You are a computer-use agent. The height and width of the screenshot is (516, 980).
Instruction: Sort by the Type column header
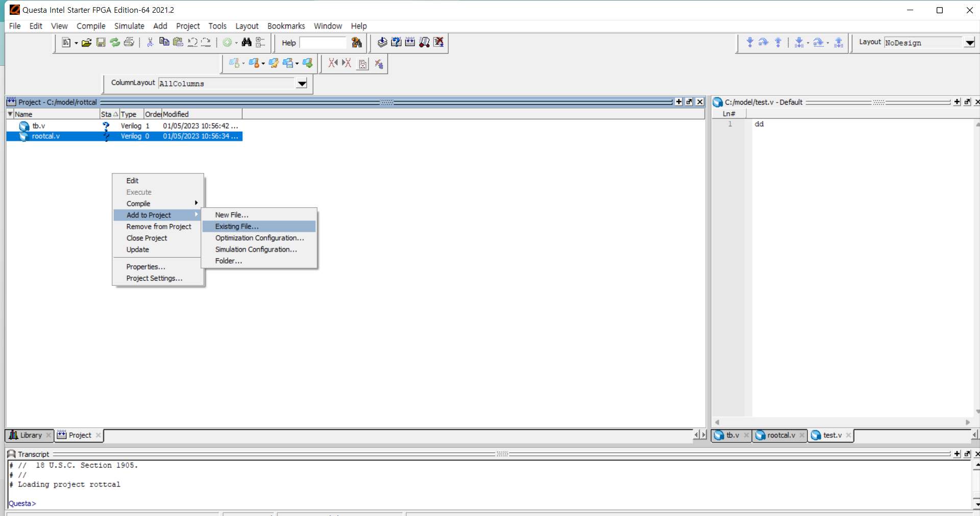(132, 114)
